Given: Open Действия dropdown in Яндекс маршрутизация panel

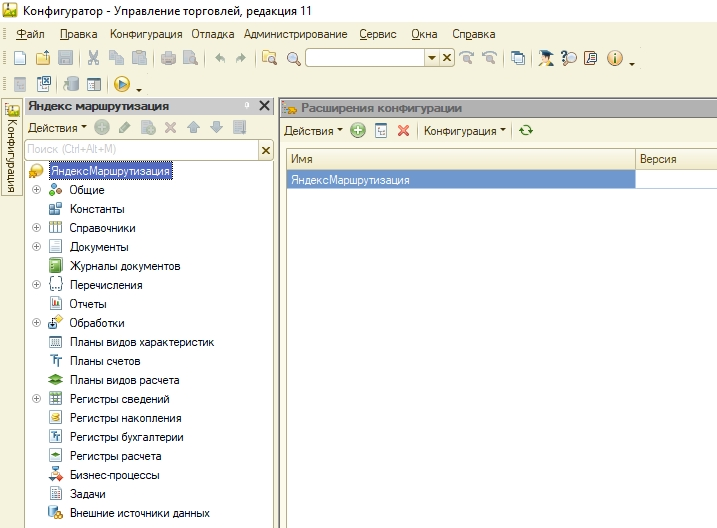Looking at the screenshot, I should [x=57, y=127].
